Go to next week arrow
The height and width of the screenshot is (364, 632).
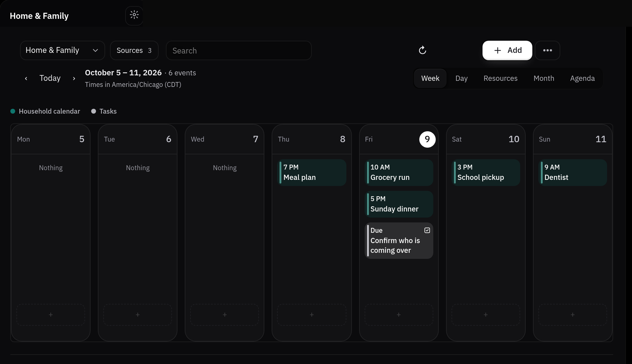coord(74,78)
